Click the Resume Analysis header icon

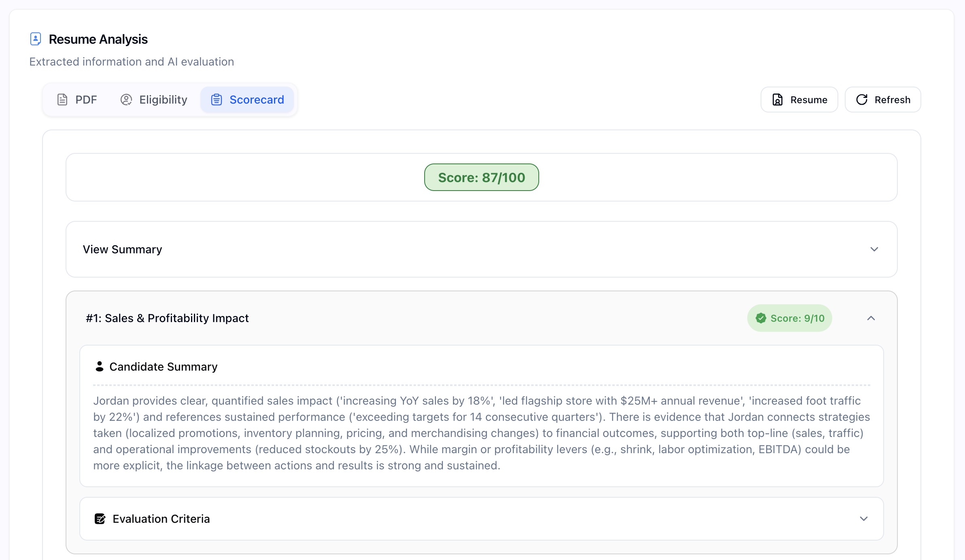(x=36, y=39)
